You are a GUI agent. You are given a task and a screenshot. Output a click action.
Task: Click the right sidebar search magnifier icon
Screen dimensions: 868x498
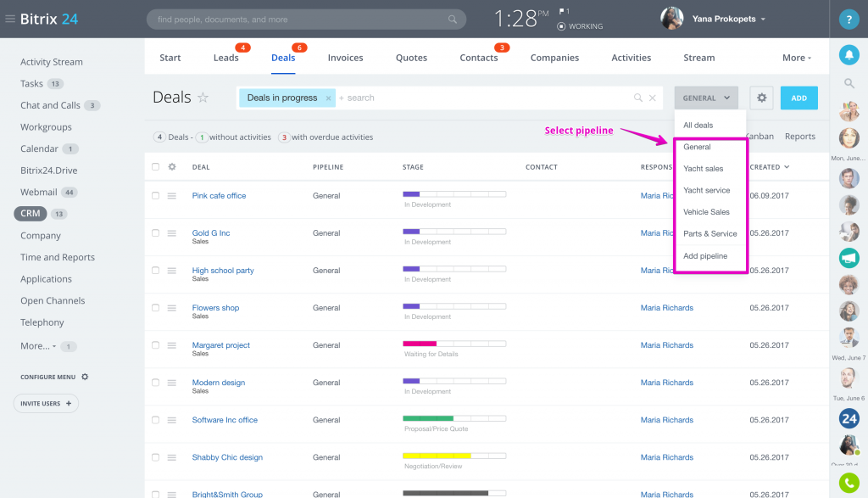(x=849, y=84)
